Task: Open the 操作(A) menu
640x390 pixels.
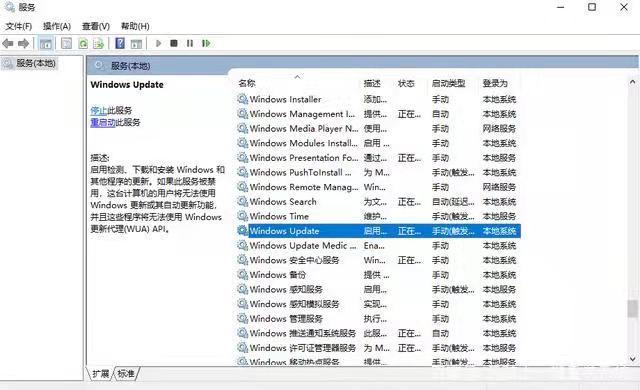Action: click(x=57, y=26)
